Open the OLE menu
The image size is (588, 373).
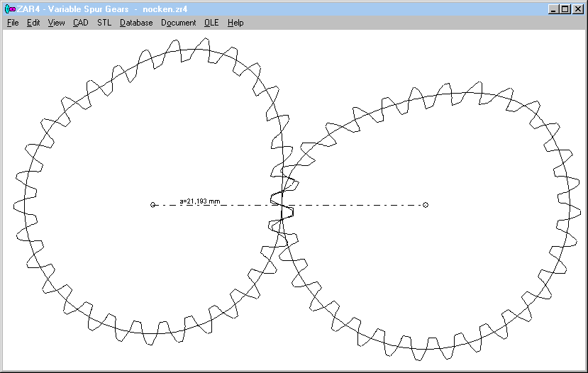click(211, 23)
